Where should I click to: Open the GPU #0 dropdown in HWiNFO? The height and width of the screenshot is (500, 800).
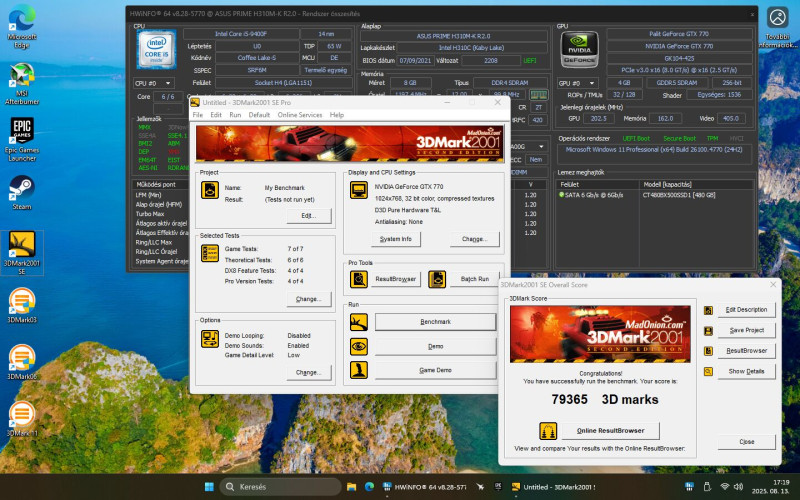click(x=578, y=83)
